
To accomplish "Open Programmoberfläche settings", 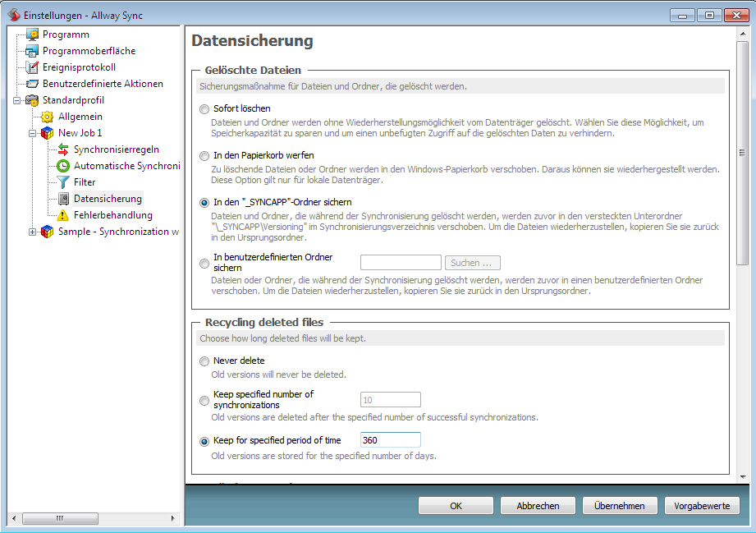I will pyautogui.click(x=89, y=51).
